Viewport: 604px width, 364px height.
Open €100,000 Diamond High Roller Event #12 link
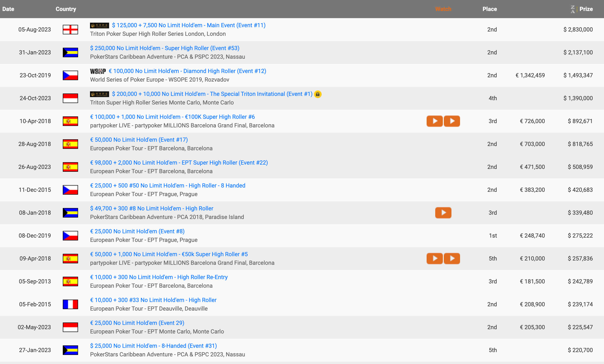point(187,71)
